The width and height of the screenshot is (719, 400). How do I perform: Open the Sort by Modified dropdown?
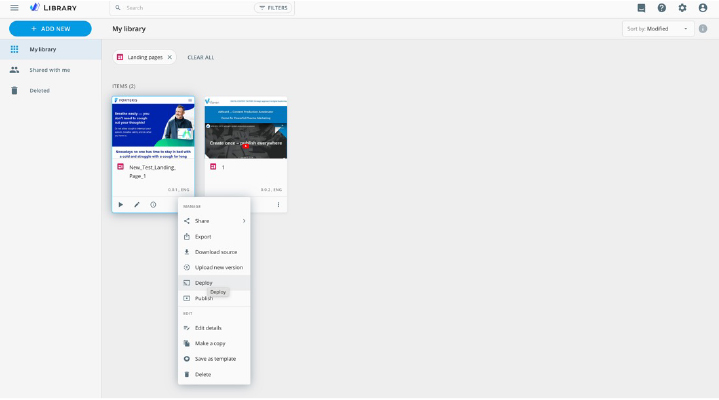(657, 29)
